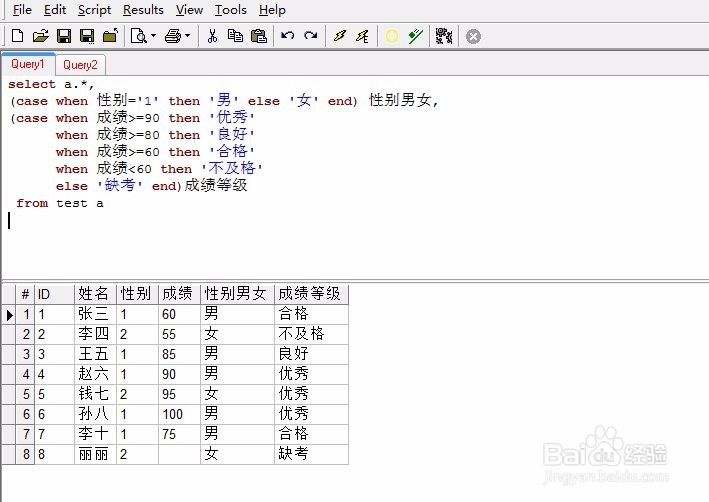Execute query with lightning bolt icon
The height and width of the screenshot is (502, 709).
point(340,36)
